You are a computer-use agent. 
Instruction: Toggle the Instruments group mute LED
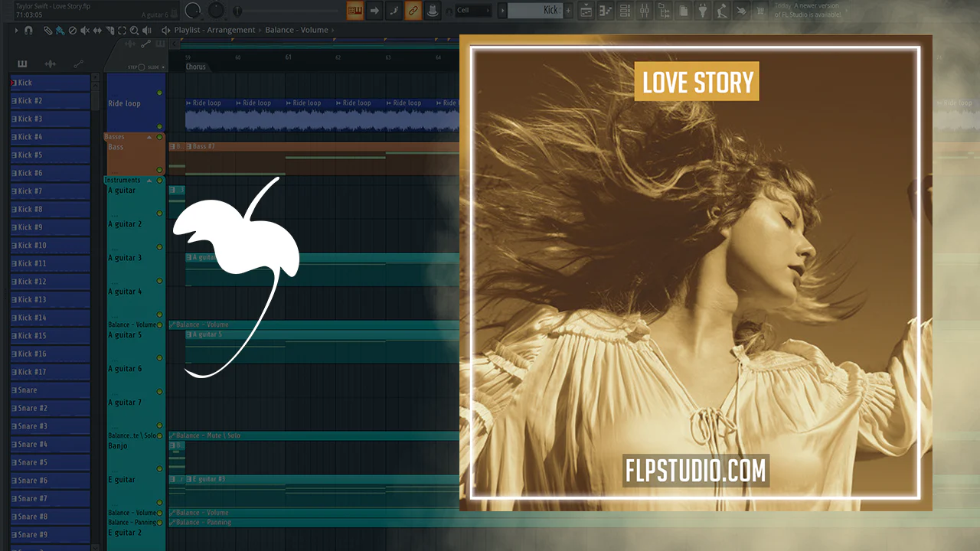point(159,181)
